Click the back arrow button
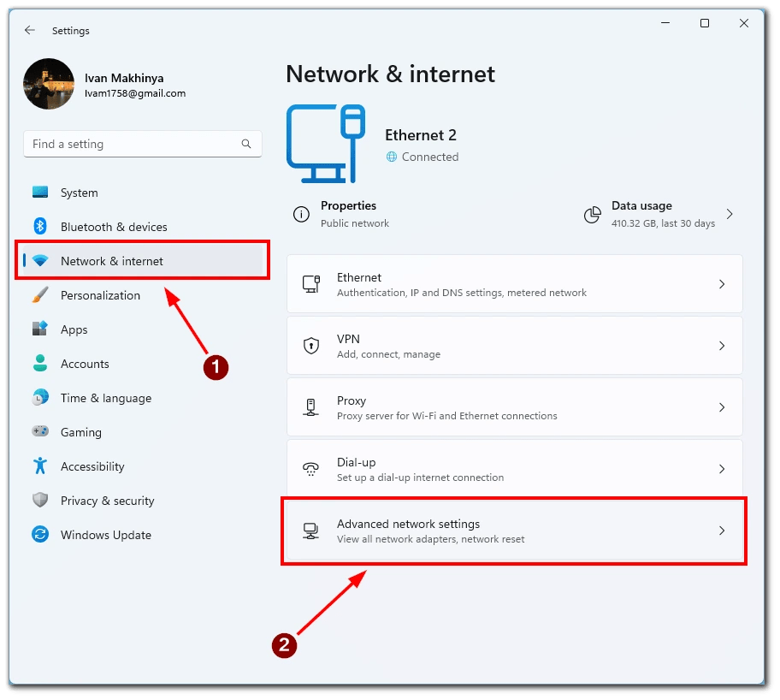 click(28, 30)
